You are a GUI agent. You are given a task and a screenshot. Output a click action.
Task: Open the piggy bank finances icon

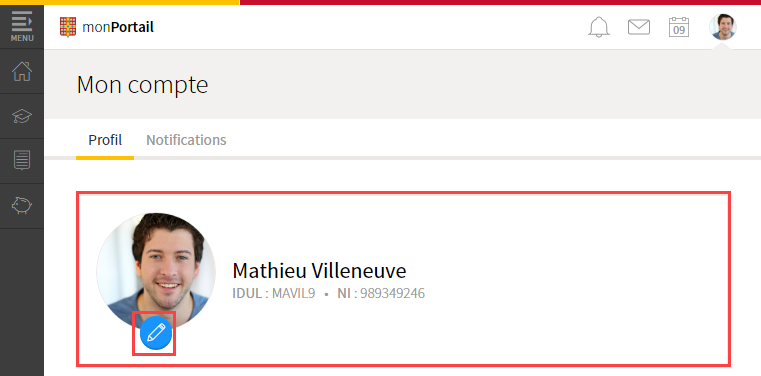tap(22, 206)
